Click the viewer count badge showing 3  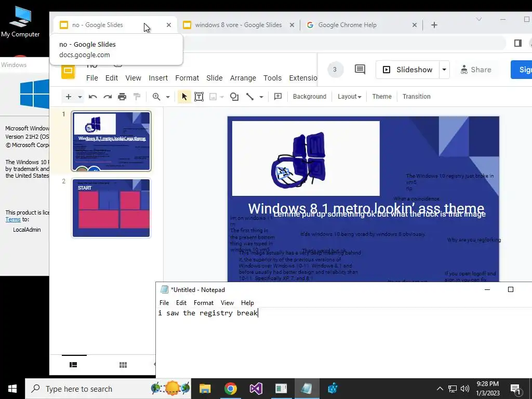click(335, 70)
